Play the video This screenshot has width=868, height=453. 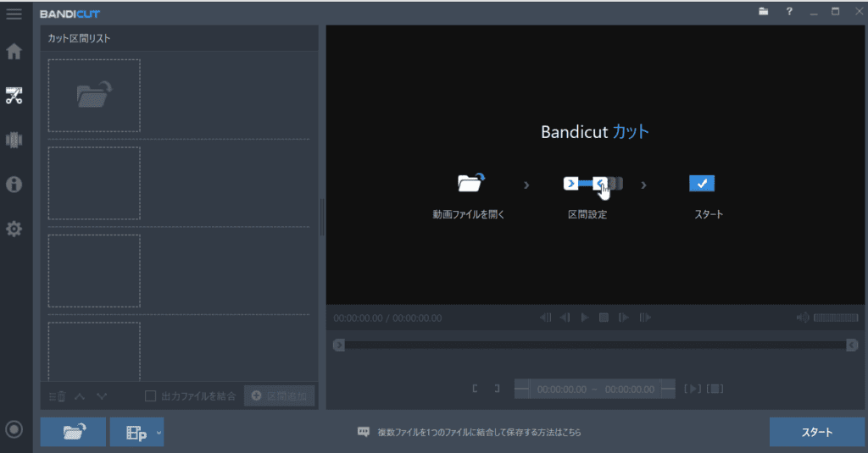coord(585,318)
